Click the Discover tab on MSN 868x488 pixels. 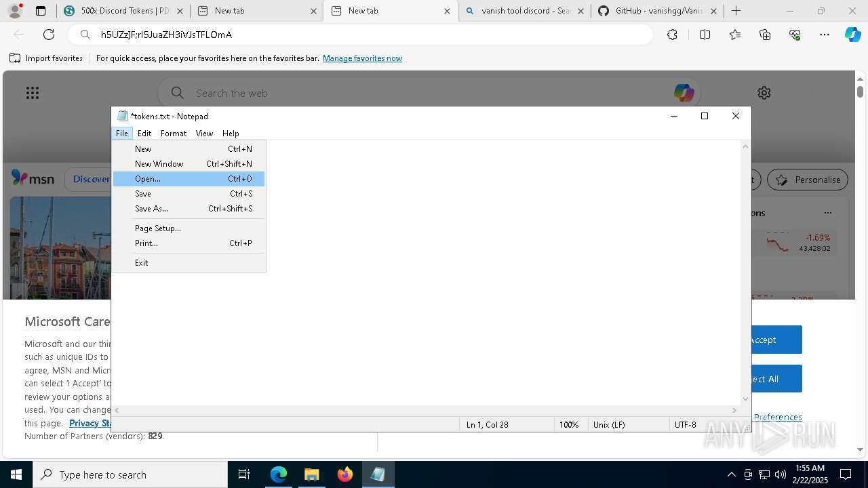[92, 179]
